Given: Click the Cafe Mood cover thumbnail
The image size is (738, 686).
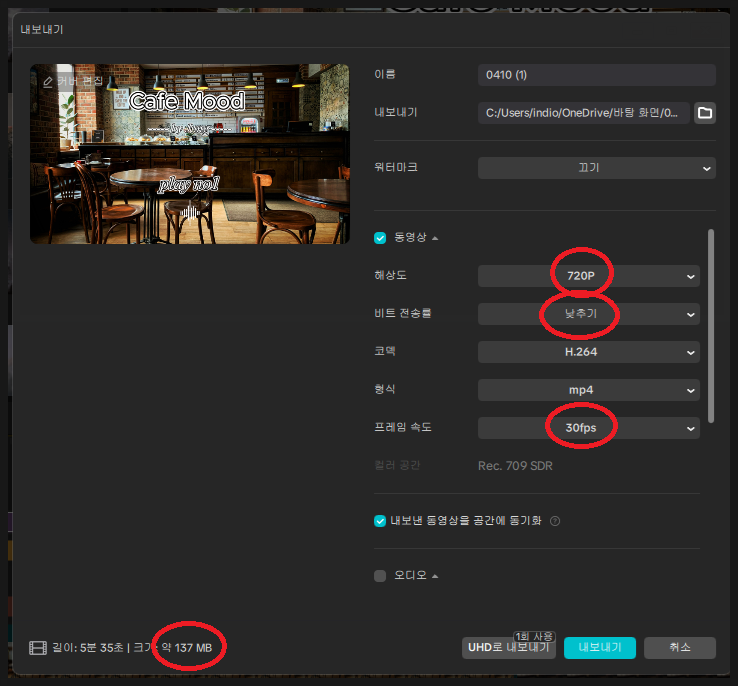Looking at the screenshot, I should pyautogui.click(x=190, y=154).
